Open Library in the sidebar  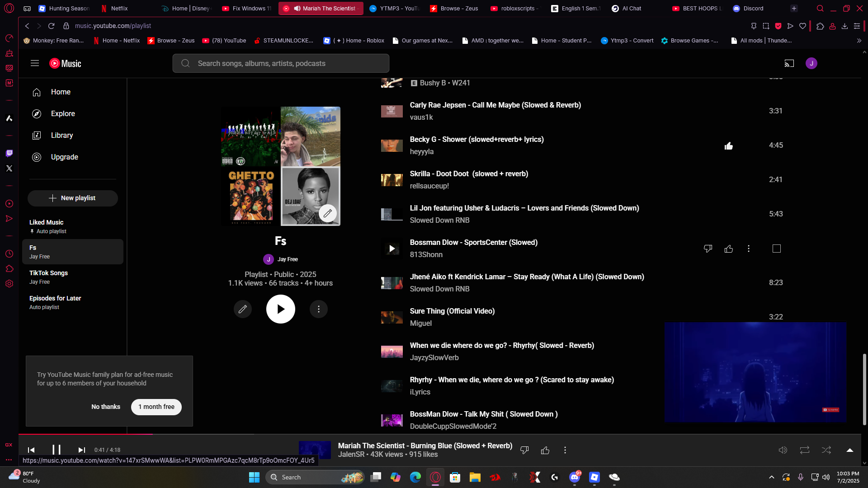[x=73, y=136]
